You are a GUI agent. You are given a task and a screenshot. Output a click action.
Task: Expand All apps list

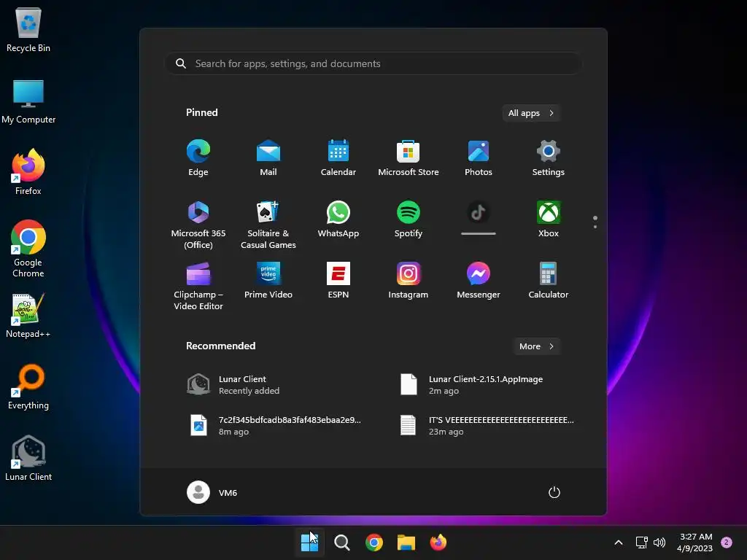pyautogui.click(x=531, y=113)
